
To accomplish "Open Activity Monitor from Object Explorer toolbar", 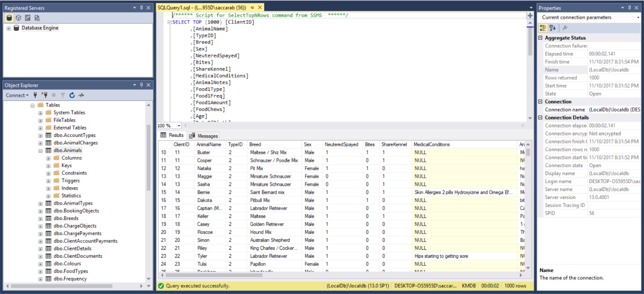I will click(x=82, y=95).
